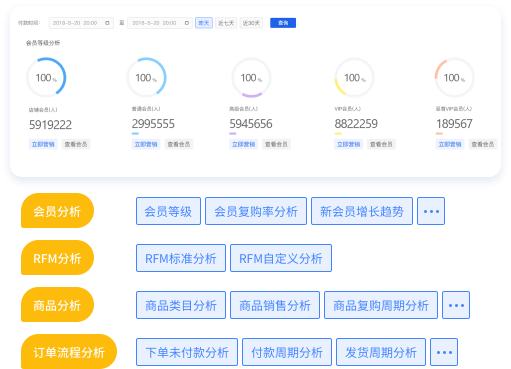Open the start payment time date picker
The width and height of the screenshot is (511, 369).
click(x=81, y=23)
